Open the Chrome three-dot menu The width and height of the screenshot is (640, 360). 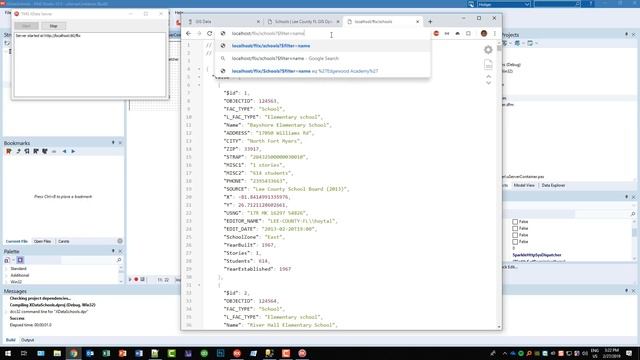point(495,33)
